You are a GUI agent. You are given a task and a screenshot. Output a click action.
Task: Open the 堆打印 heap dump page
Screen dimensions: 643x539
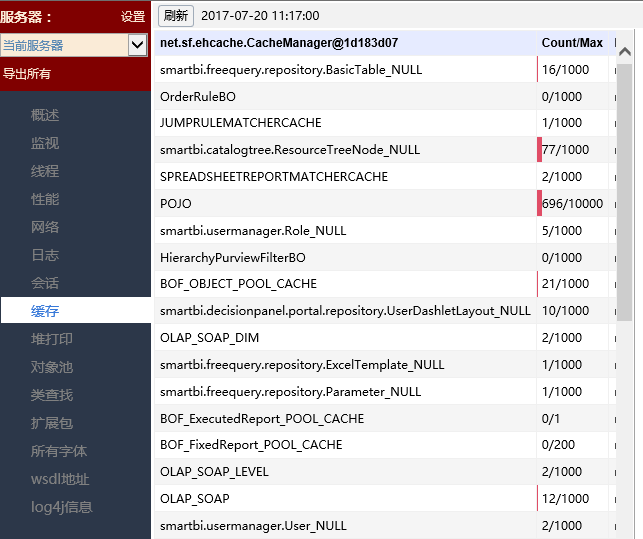pos(52,339)
